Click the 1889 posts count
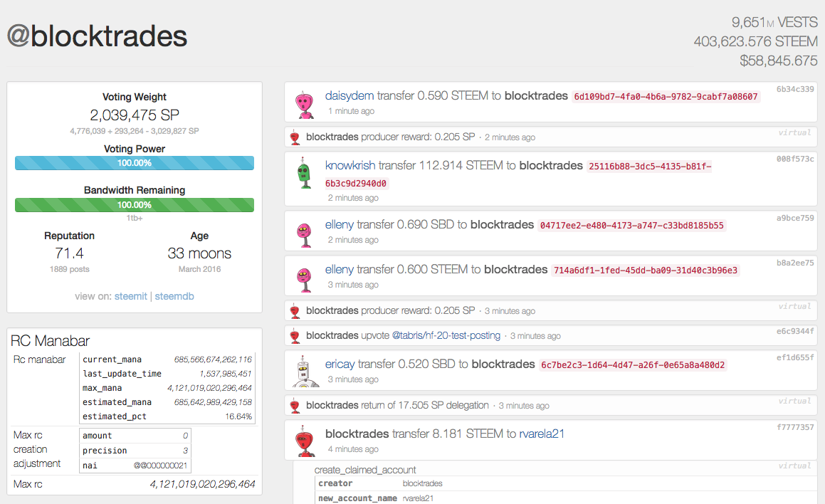This screenshot has width=825, height=504. (x=70, y=269)
